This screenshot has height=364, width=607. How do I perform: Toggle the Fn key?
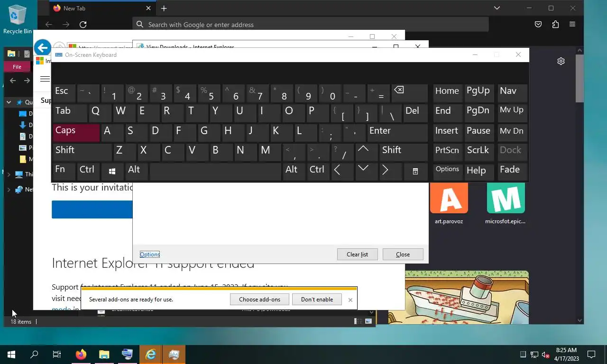point(64,172)
